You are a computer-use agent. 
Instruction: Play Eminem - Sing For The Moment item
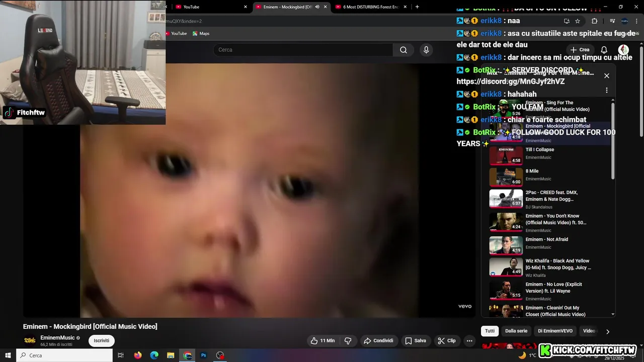point(550,110)
